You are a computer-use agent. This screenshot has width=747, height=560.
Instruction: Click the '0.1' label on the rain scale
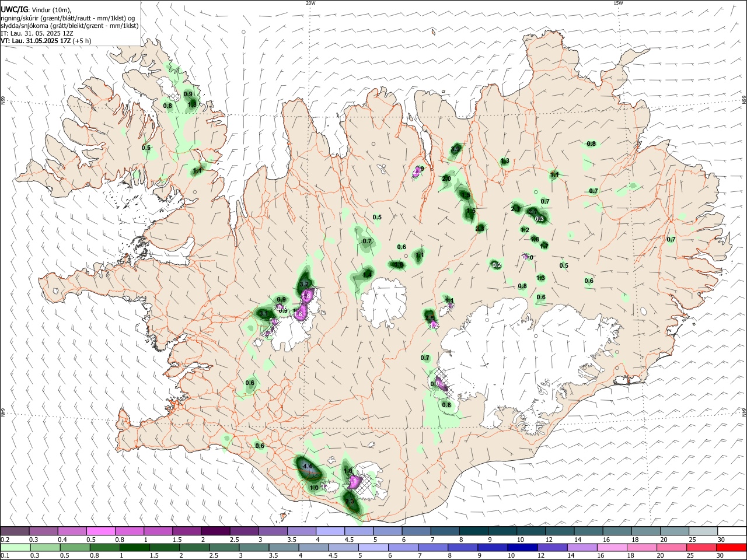click(4, 556)
